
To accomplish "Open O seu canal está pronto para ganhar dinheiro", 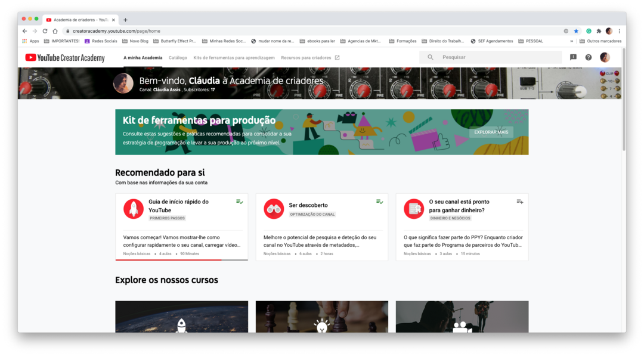I will point(459,206).
